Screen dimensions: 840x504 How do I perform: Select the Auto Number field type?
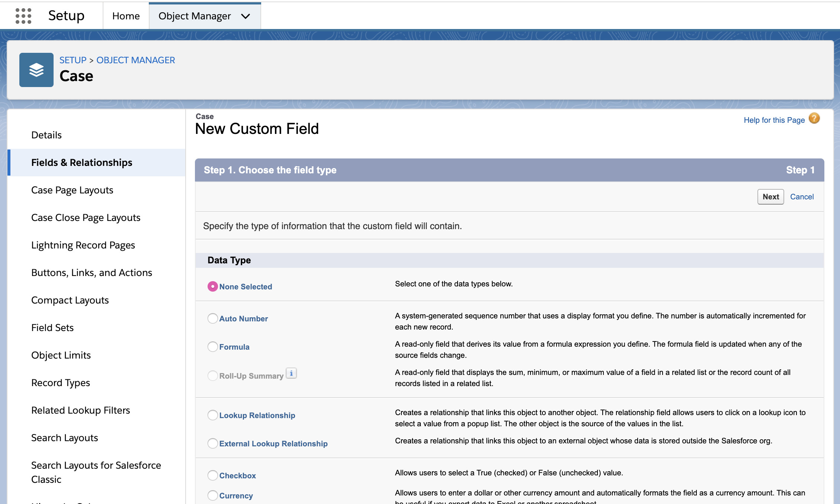(213, 318)
